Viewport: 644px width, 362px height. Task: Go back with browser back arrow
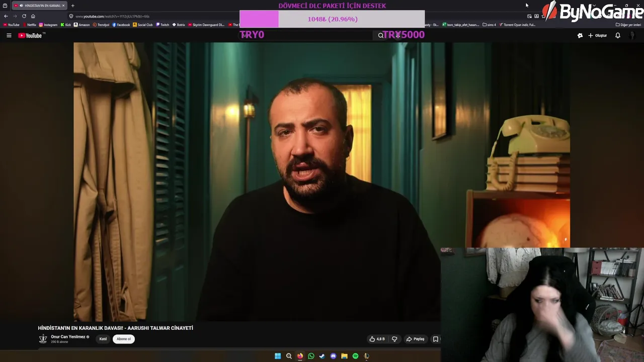pyautogui.click(x=6, y=16)
